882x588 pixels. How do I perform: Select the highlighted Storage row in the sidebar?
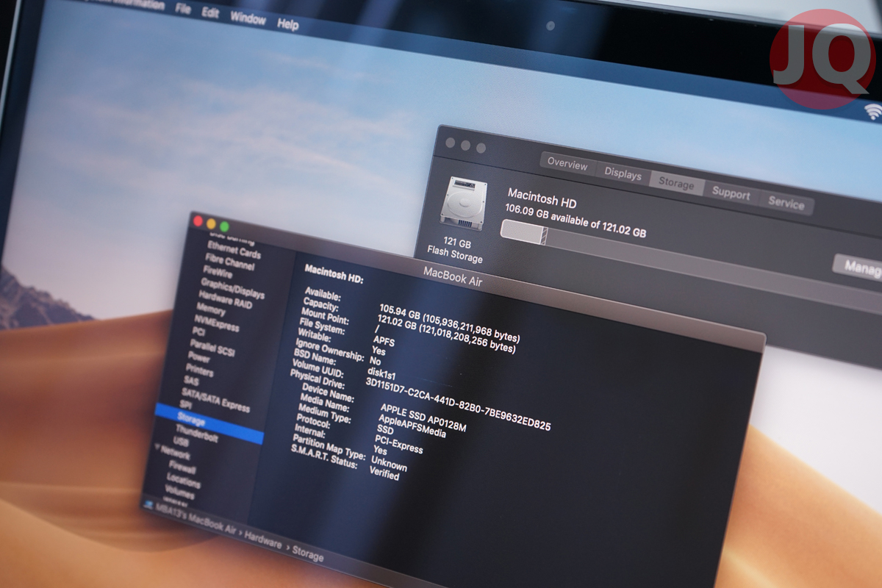point(209,423)
